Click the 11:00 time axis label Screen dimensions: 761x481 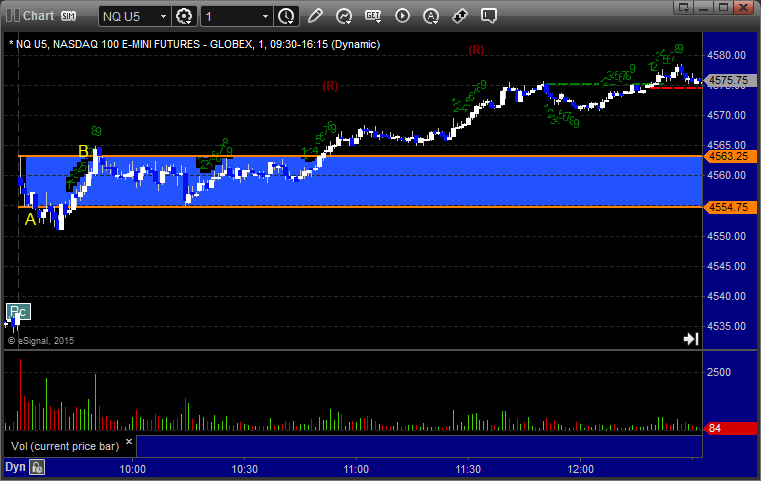point(356,469)
